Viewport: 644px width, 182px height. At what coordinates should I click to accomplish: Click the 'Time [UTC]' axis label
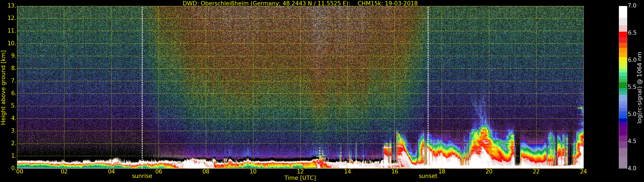point(300,178)
